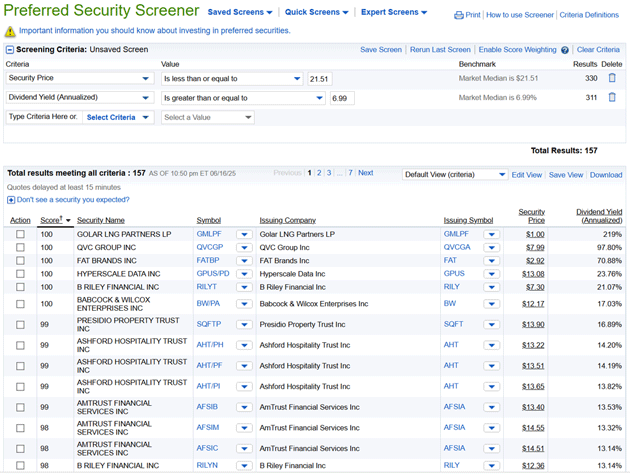Open the action arrow next to GPUS/PD symbol

[x=244, y=274]
